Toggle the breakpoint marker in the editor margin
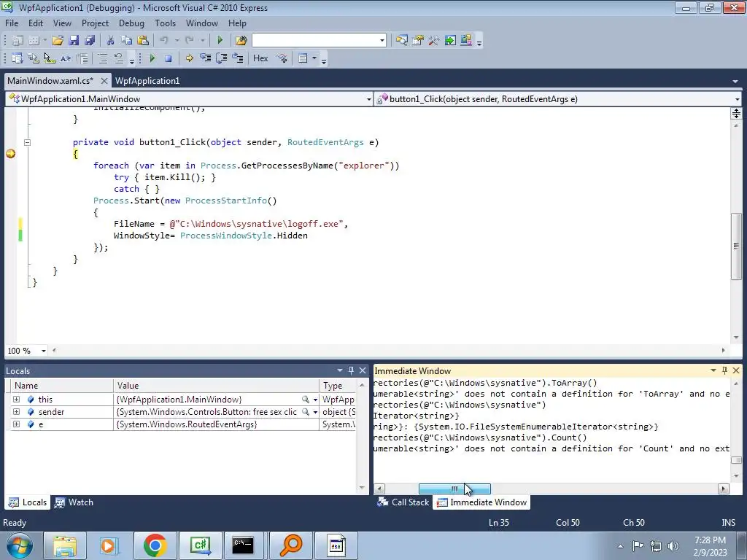This screenshot has height=560, width=747. (10, 153)
